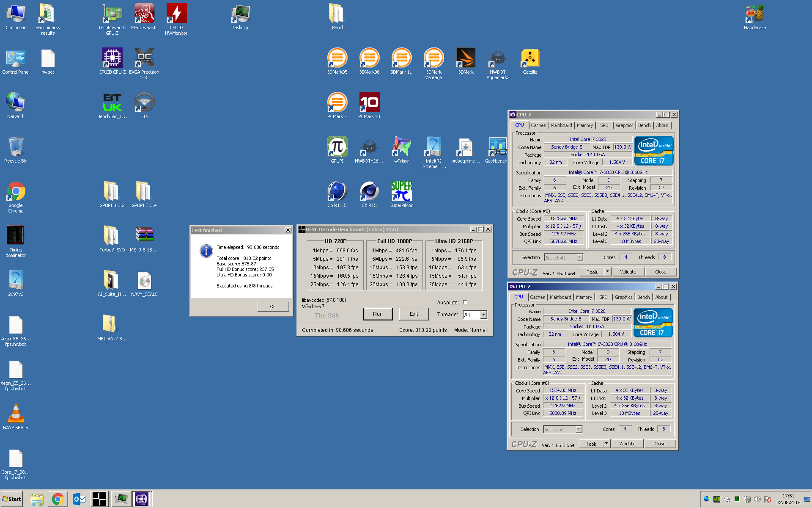Open the Xeon_E5_26... fps.hwbot file above Core_i7

[16, 375]
